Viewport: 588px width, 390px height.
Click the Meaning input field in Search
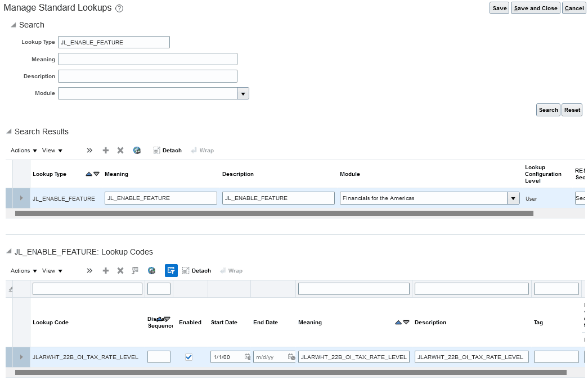(146, 58)
